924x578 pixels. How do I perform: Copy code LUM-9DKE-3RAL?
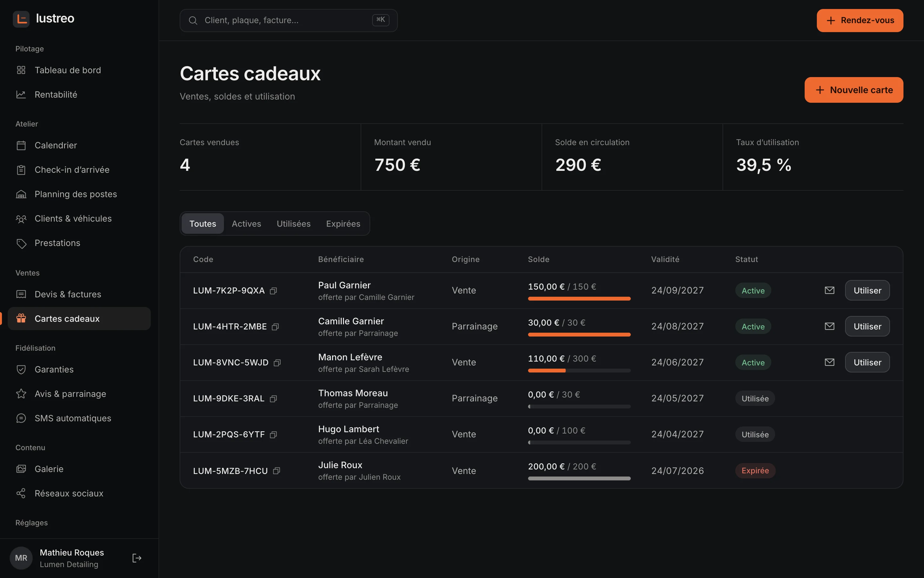point(273,399)
